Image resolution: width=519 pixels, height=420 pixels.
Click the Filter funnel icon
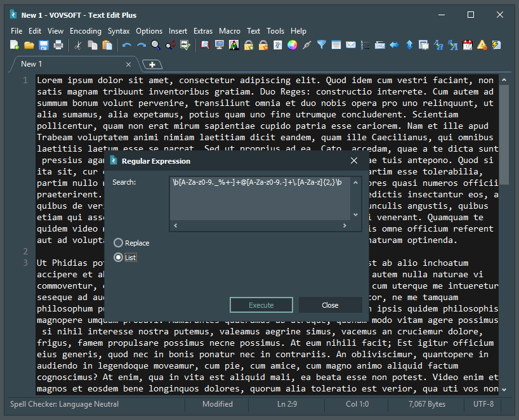coord(321,45)
